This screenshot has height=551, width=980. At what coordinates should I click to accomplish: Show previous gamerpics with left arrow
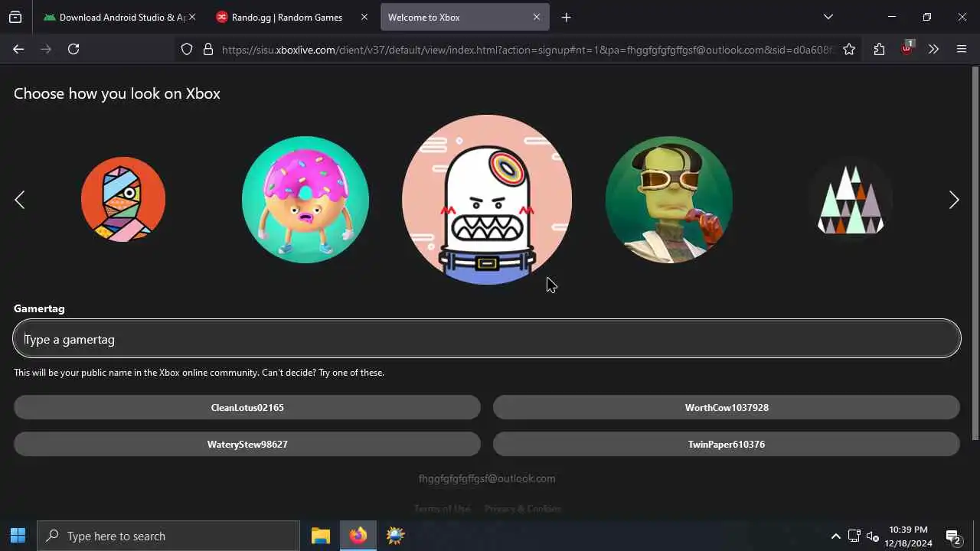pos(20,200)
